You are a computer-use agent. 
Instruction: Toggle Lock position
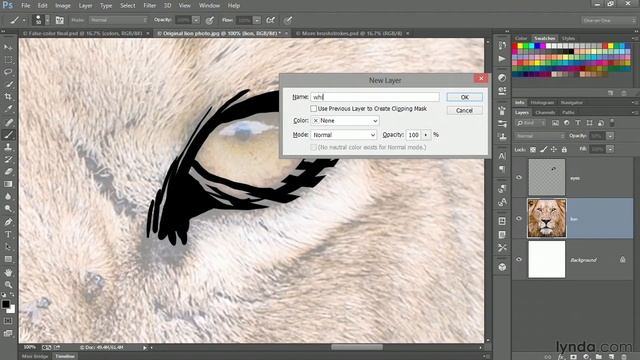(554, 150)
